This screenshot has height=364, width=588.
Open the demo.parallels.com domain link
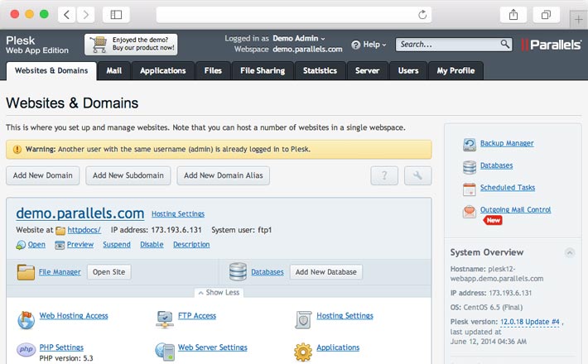(x=80, y=213)
